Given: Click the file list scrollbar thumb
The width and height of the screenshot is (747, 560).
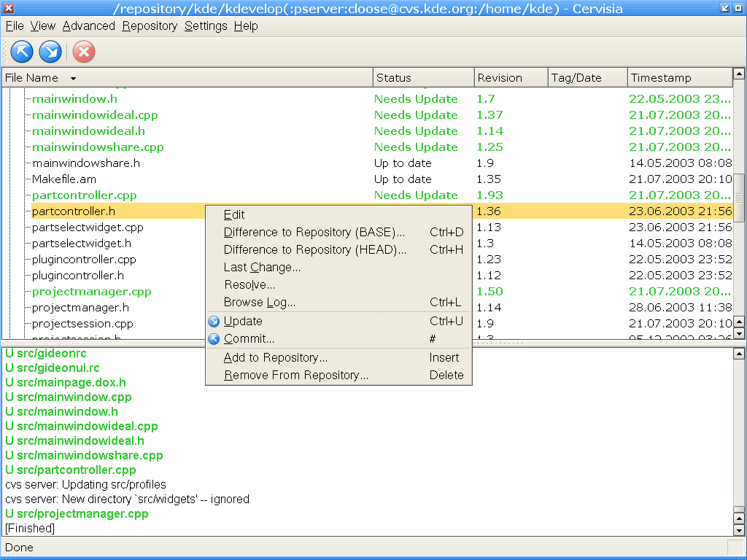Looking at the screenshot, I should [739, 197].
